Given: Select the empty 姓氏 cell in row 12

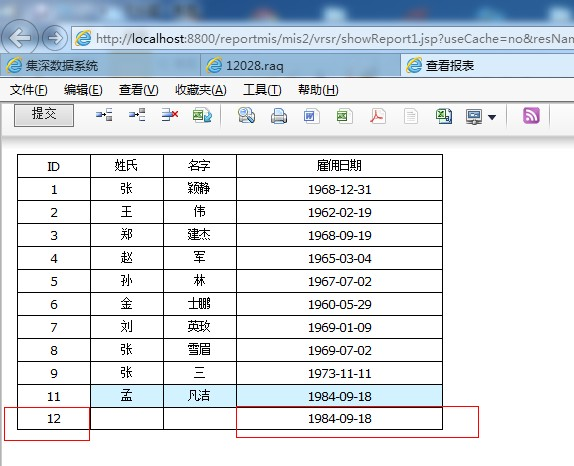Looking at the screenshot, I should pos(127,418).
